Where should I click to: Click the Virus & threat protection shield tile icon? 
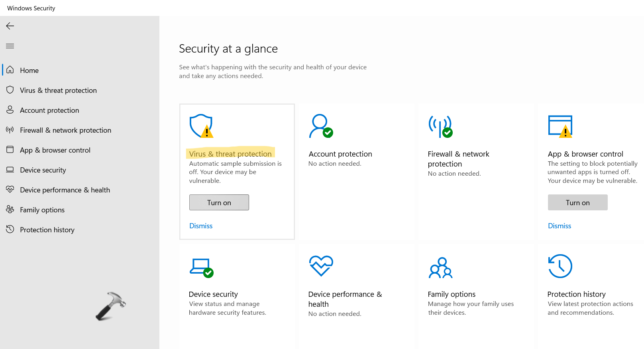[201, 126]
